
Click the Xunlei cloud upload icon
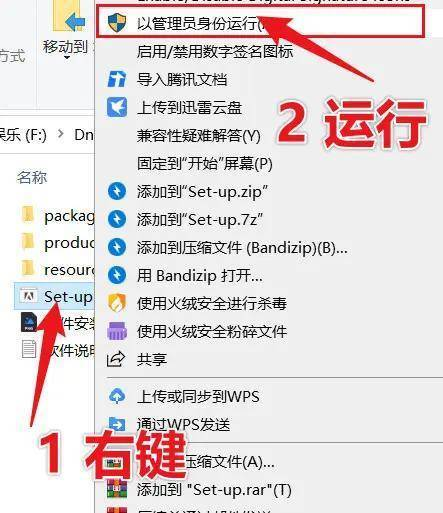point(117,107)
